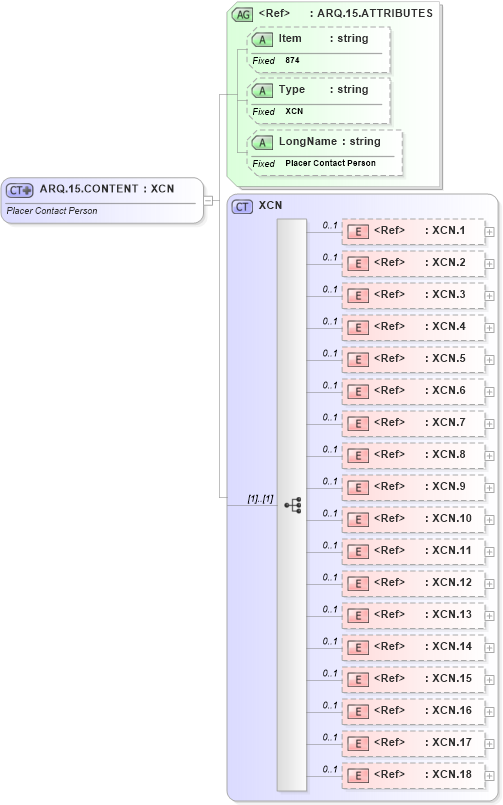The width and height of the screenshot is (503, 805).
Task: Expand the XCN.4 element
Action: (x=489, y=328)
